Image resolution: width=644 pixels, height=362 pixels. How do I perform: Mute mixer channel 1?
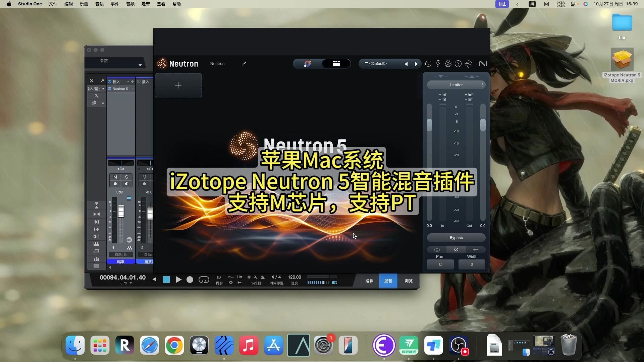coord(115,177)
